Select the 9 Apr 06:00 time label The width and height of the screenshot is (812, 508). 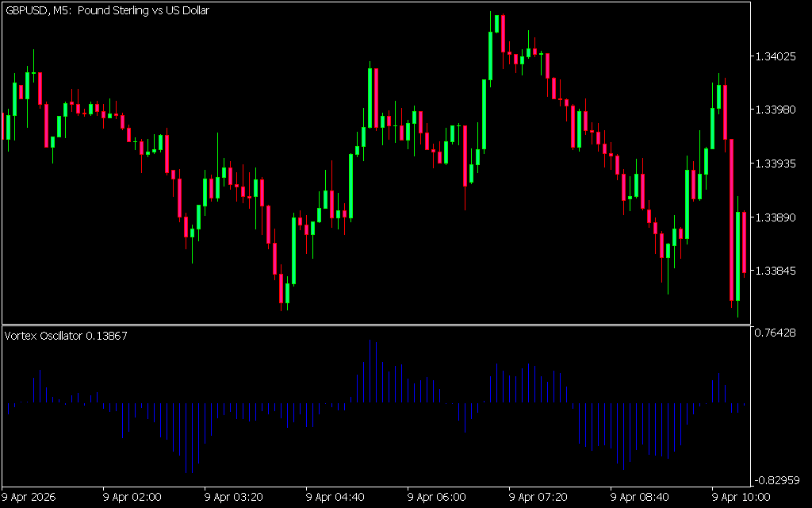[436, 498]
